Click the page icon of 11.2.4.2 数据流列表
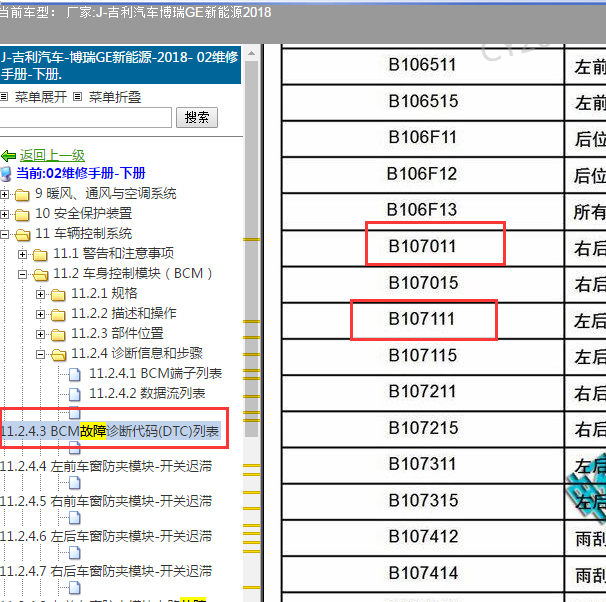The image size is (606, 602). point(75,395)
